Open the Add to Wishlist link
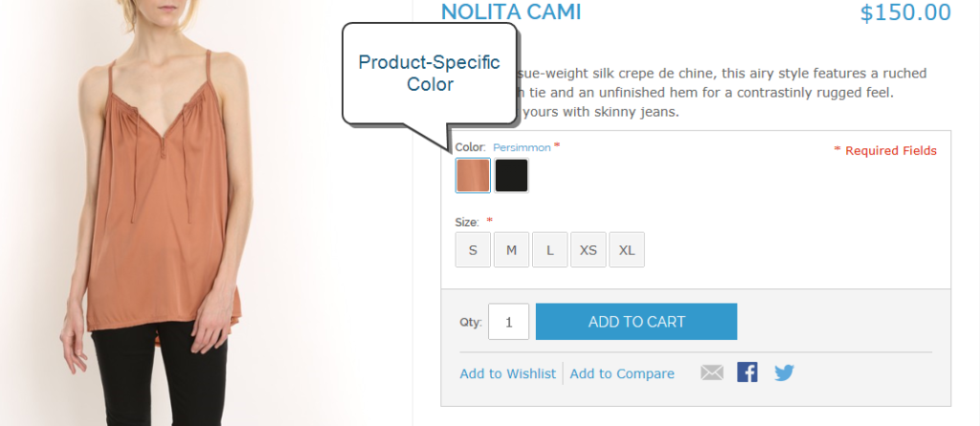 [x=507, y=373]
